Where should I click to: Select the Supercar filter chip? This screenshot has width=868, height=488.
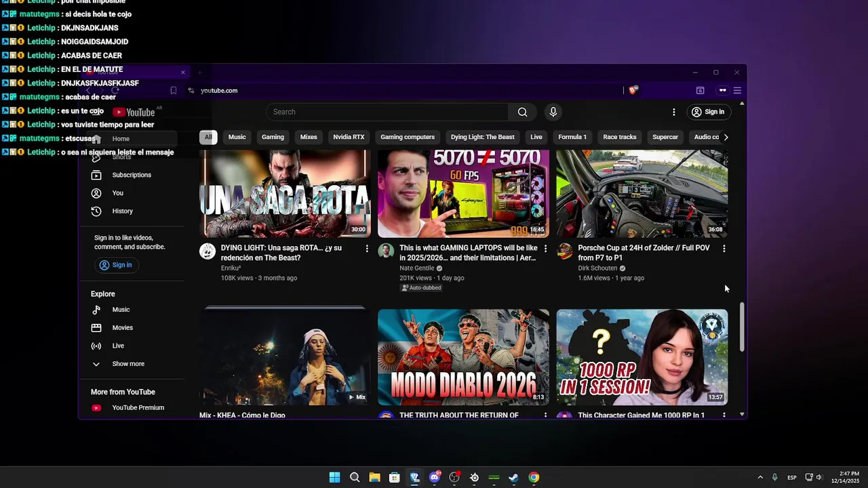(665, 137)
